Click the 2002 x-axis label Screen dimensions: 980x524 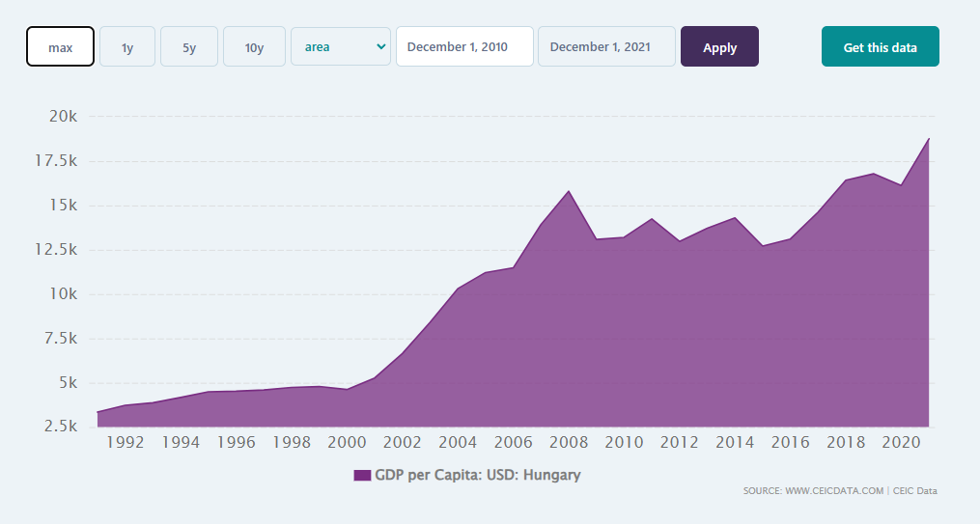click(403, 442)
